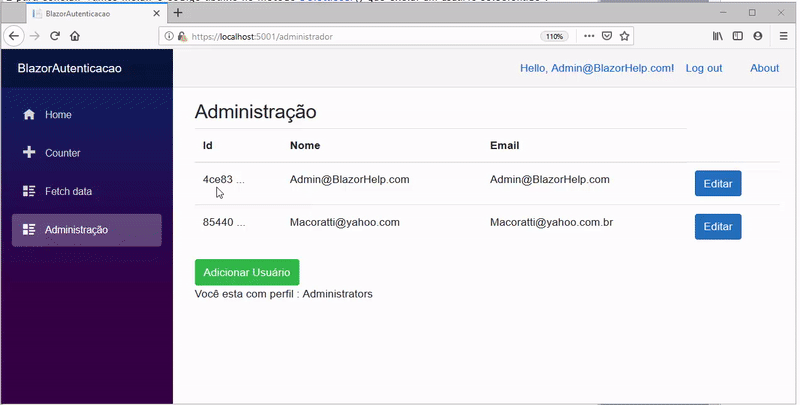Click the Id column header
This screenshot has width=800, height=405.
pos(208,145)
